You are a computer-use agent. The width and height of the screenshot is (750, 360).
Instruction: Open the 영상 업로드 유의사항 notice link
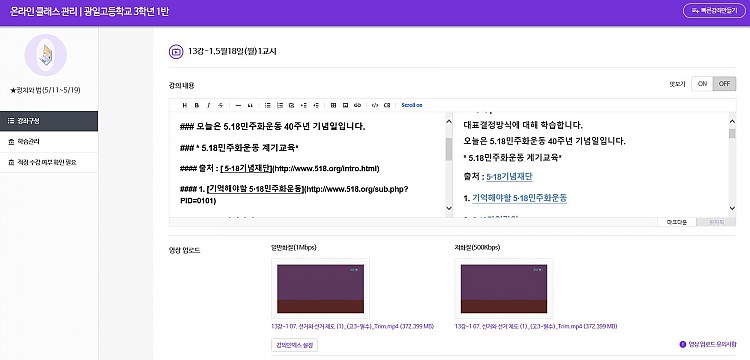(x=712, y=344)
